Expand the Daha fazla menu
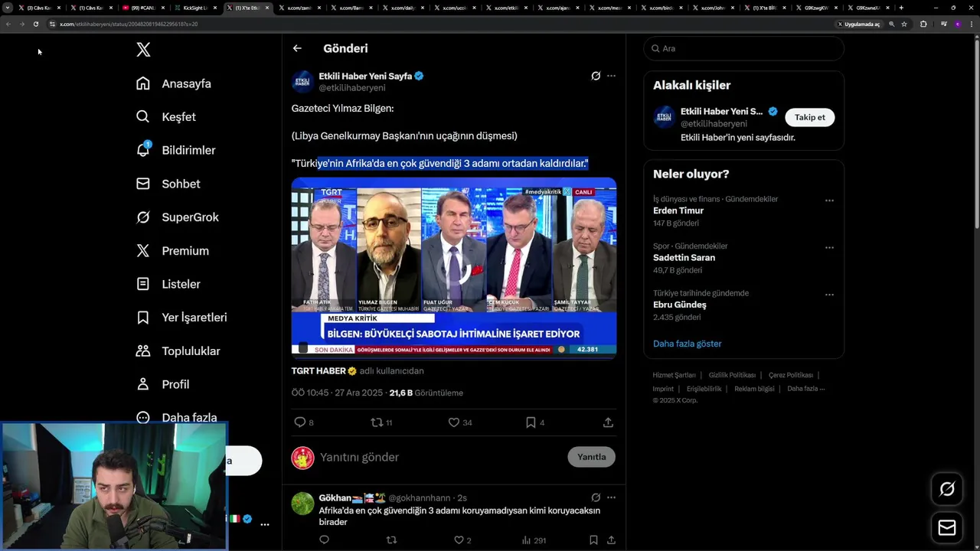 [x=177, y=417]
